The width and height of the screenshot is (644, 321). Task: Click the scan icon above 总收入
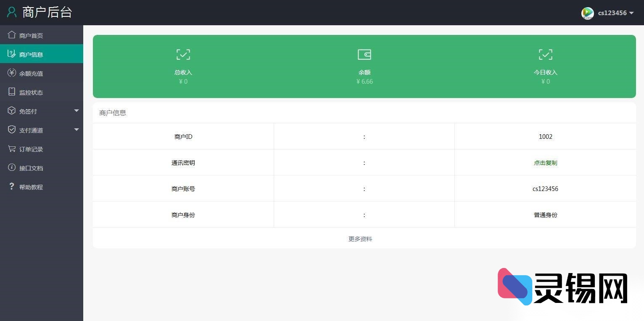[183, 54]
